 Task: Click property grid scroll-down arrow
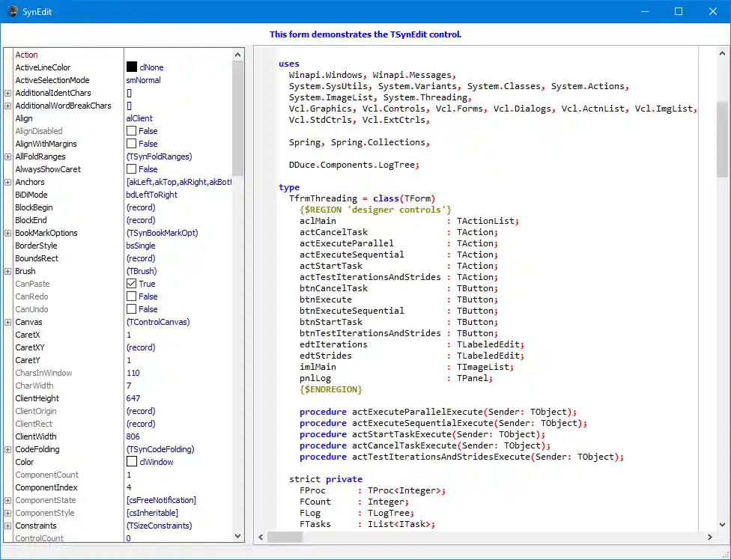click(238, 536)
